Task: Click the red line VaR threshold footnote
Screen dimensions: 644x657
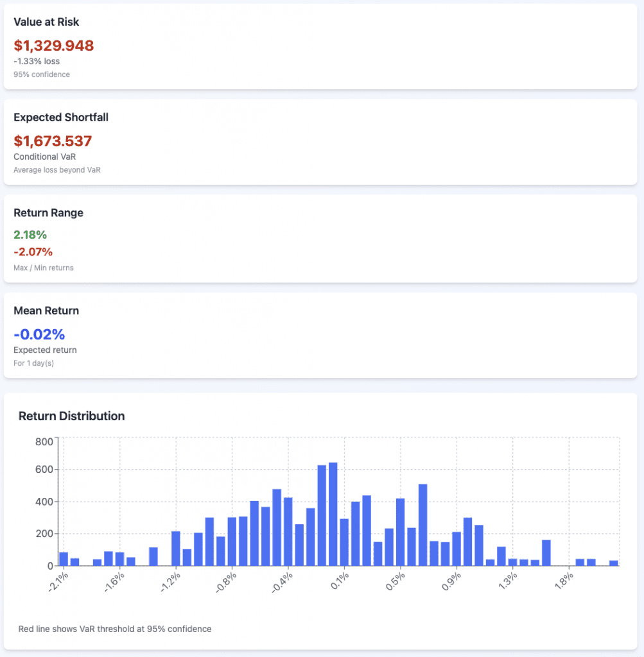Action: (115, 629)
